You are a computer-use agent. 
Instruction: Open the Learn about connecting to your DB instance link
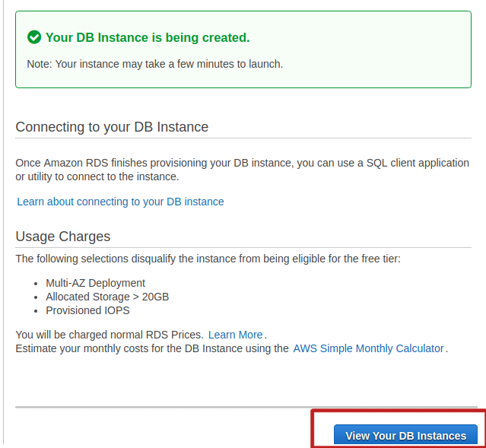(120, 202)
